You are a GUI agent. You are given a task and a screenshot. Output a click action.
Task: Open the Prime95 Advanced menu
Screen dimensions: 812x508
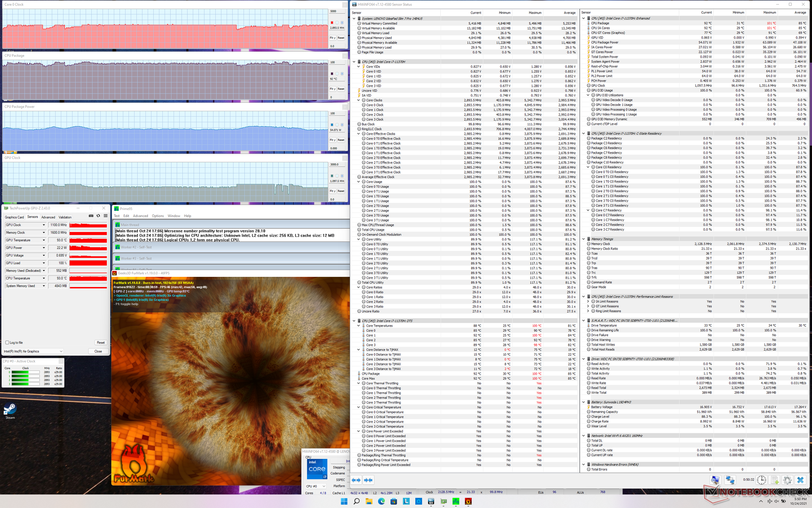[x=140, y=216]
